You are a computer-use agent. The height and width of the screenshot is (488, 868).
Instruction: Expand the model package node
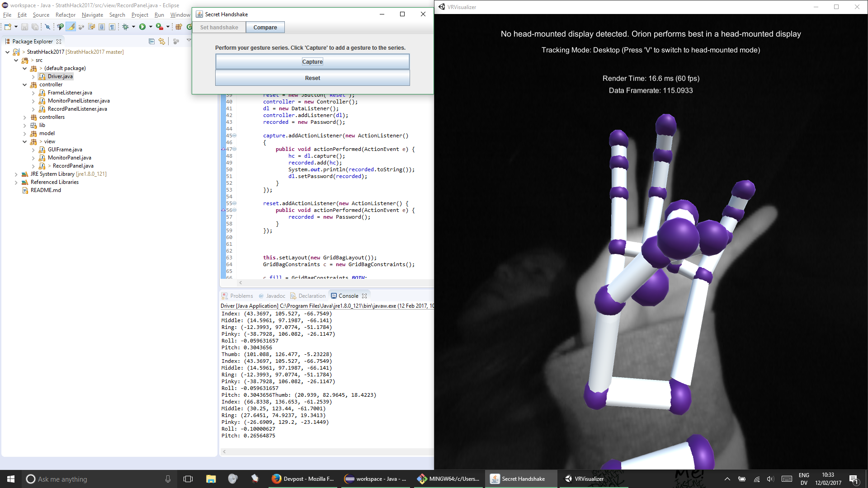[24, 134]
